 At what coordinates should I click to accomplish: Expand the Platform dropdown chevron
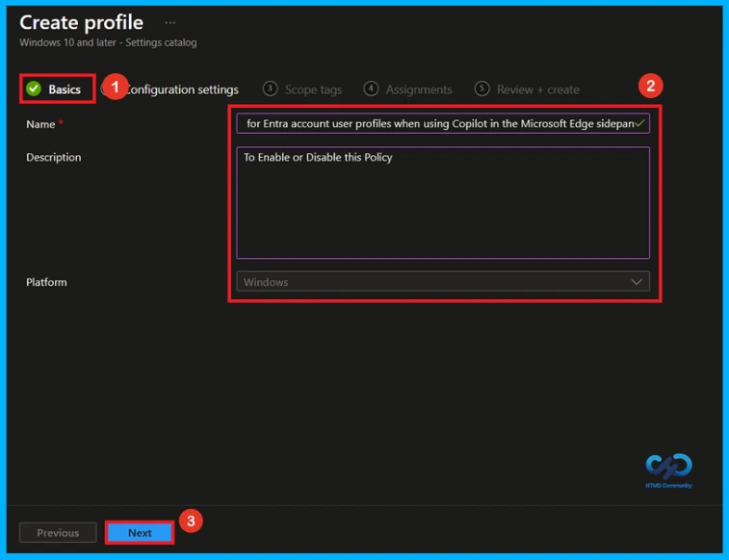pyautogui.click(x=637, y=282)
